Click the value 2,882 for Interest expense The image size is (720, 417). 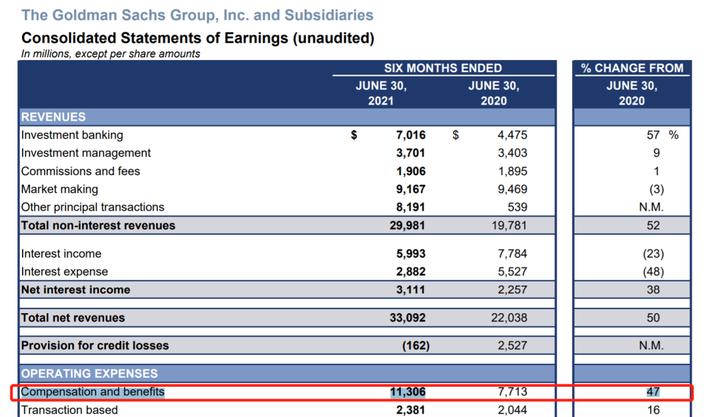[411, 272]
